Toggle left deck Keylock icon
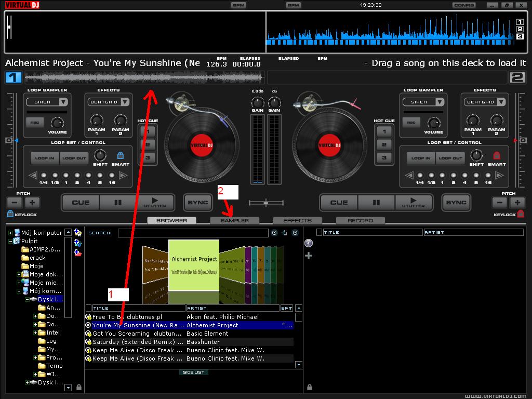Screen dimensions: 532x399 click(x=10, y=214)
